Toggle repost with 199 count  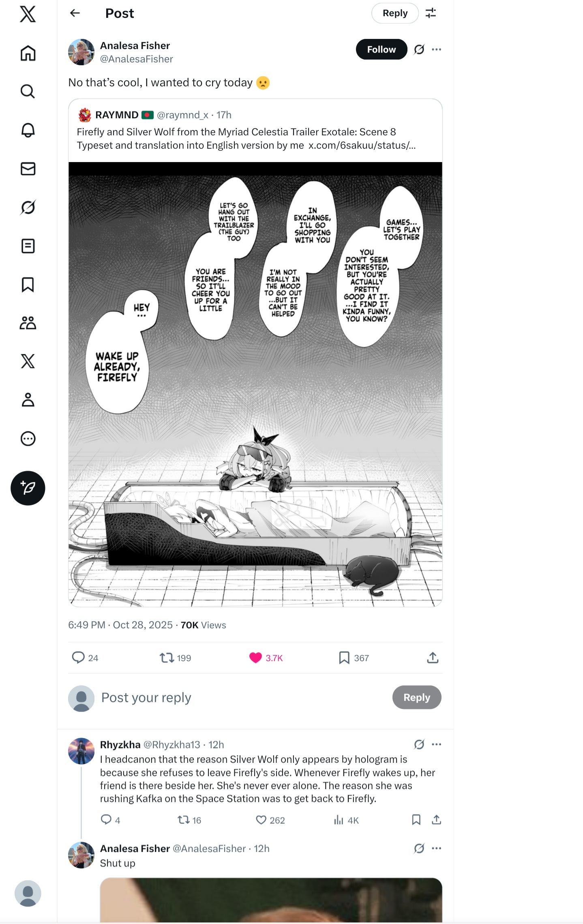[x=167, y=657]
